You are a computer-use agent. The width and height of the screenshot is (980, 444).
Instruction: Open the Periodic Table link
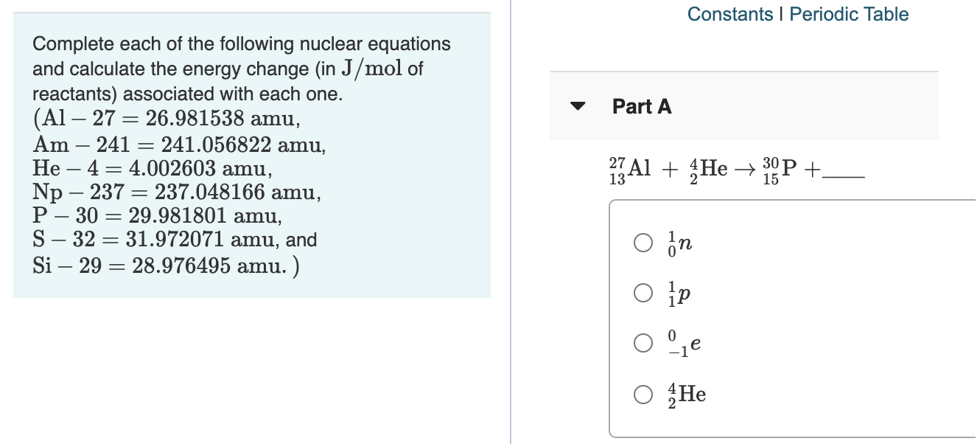pos(849,14)
